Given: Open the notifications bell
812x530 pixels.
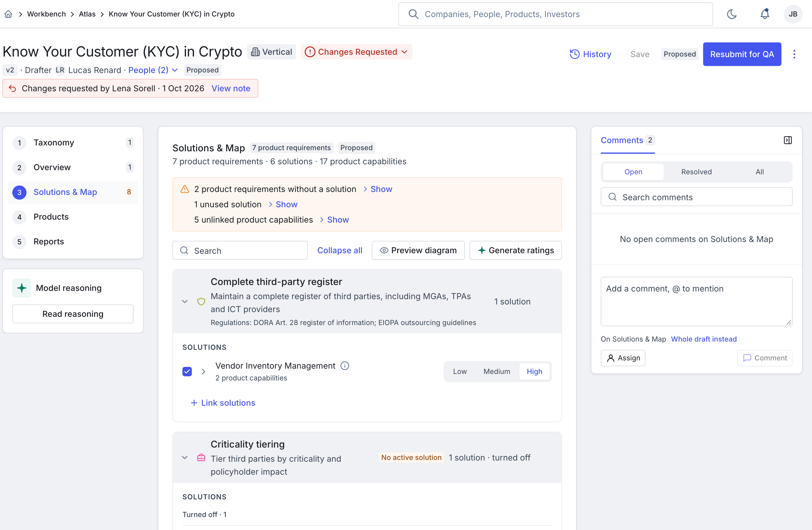Looking at the screenshot, I should (x=765, y=14).
